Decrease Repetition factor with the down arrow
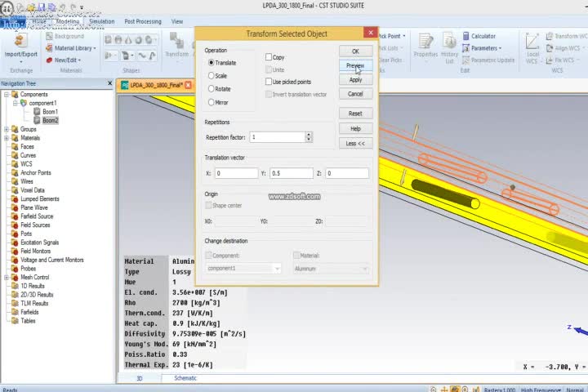588x392 pixels. pyautogui.click(x=309, y=140)
